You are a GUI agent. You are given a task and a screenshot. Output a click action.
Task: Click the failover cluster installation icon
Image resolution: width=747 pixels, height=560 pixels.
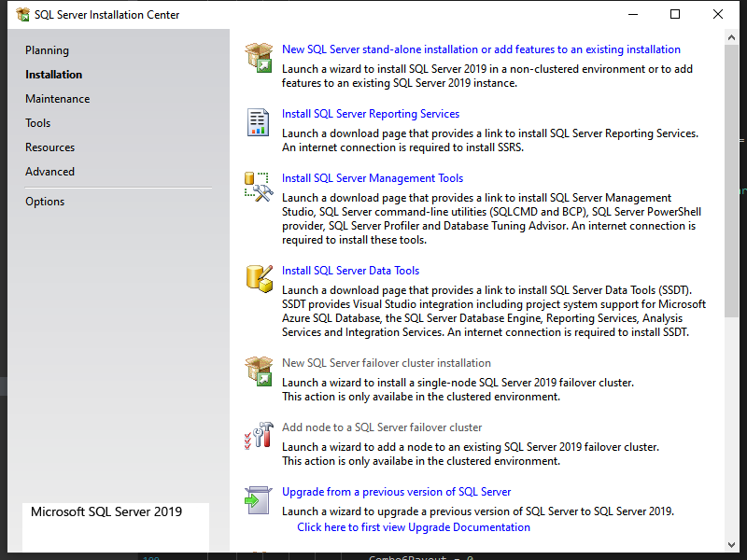point(258,371)
